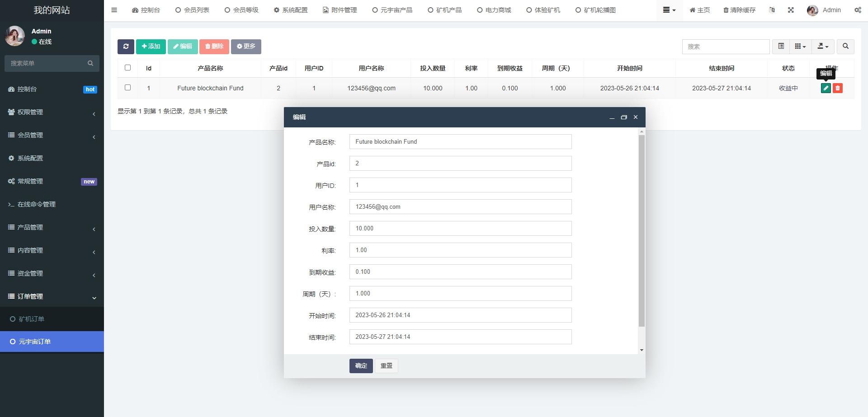This screenshot has width=868, height=417.
Task: Click the dialog vertical scrollbar thumb
Action: (642, 230)
